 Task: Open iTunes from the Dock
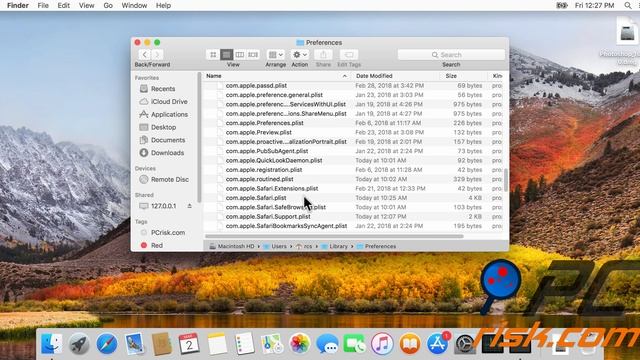pos(382,344)
